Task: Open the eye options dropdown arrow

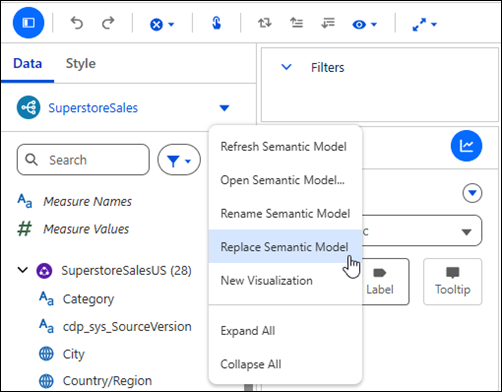Action: tap(374, 24)
